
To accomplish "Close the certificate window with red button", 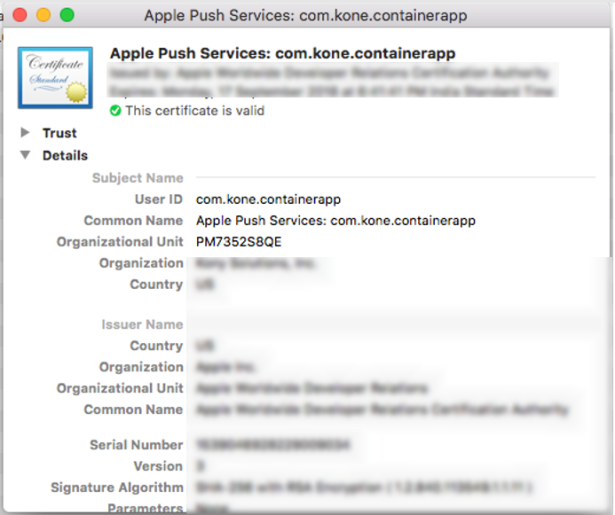I will [20, 15].
